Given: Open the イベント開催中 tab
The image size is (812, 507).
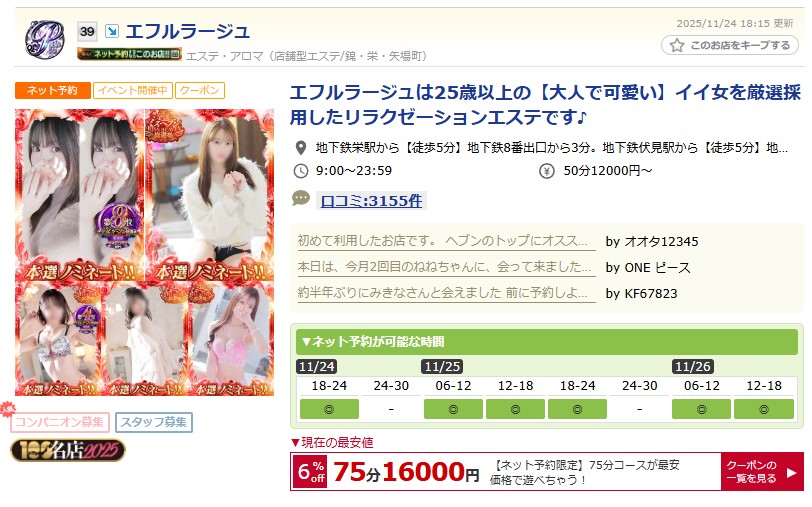Looking at the screenshot, I should point(133,90).
